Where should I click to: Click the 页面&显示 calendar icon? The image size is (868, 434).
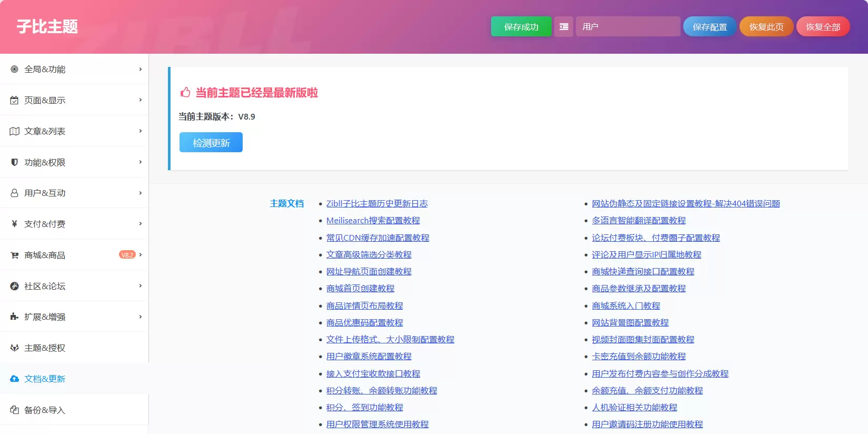point(14,100)
